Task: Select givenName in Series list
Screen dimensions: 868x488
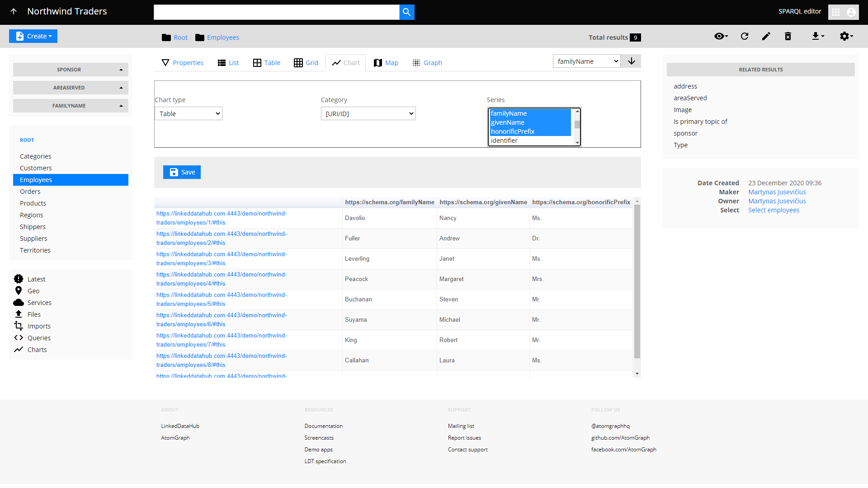Action: 530,122
